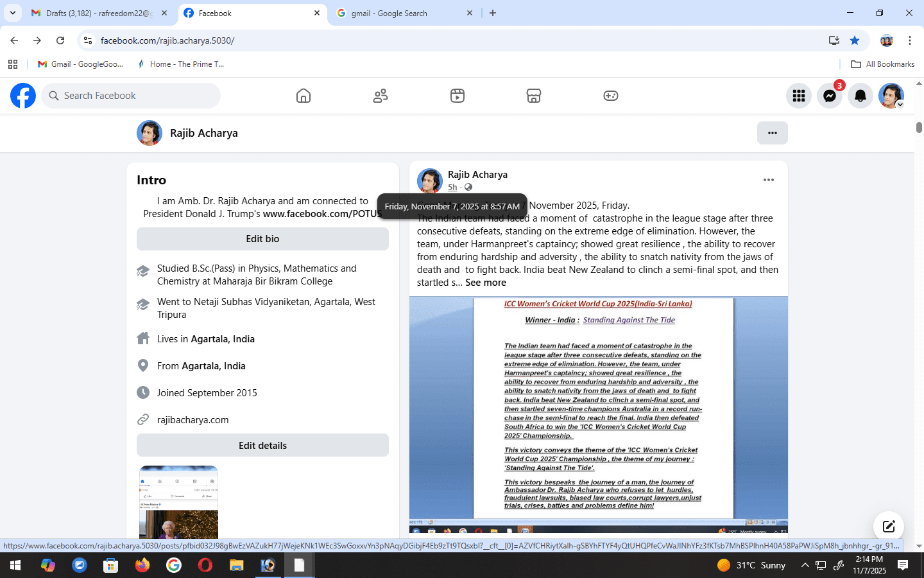Screen dimensions: 924x578
Task: Open the profile three-dots options menu
Action: pyautogui.click(x=773, y=133)
